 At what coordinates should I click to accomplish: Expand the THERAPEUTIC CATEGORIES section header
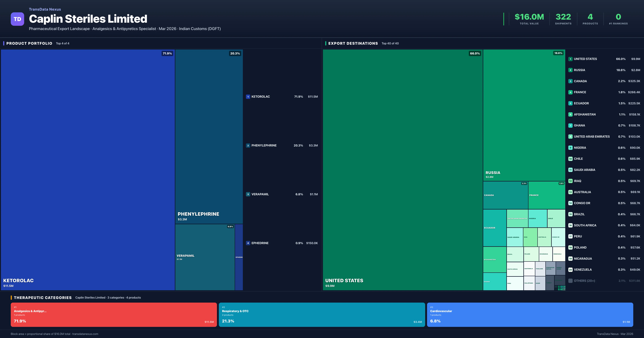(43, 297)
